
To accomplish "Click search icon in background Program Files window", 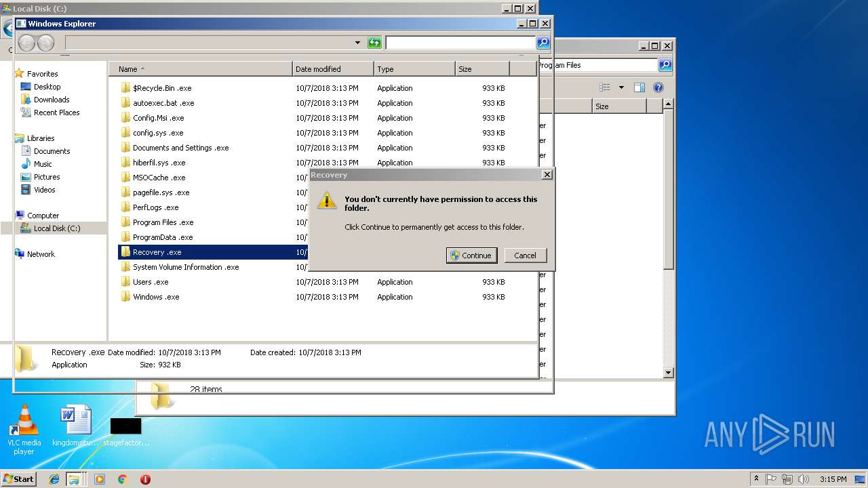I will (665, 65).
